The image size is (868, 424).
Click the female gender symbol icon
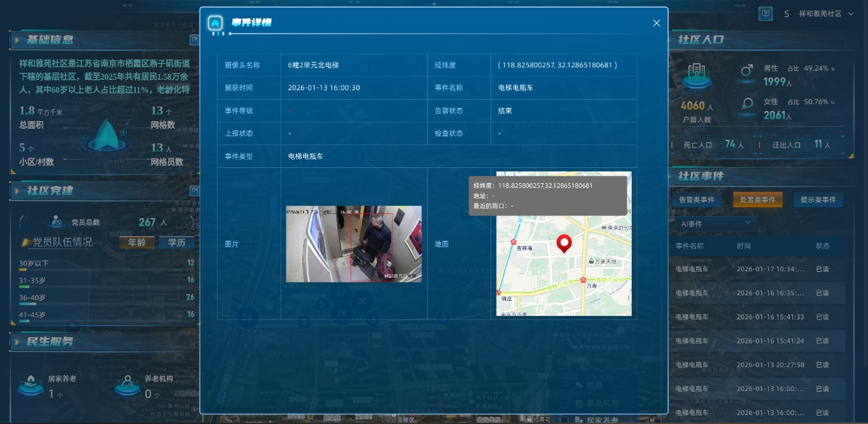coord(747,104)
